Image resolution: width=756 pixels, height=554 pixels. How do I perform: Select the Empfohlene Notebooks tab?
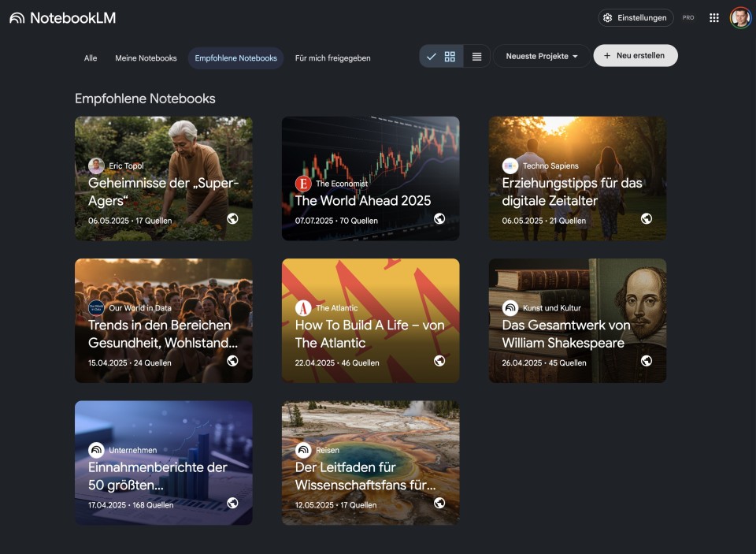235,58
